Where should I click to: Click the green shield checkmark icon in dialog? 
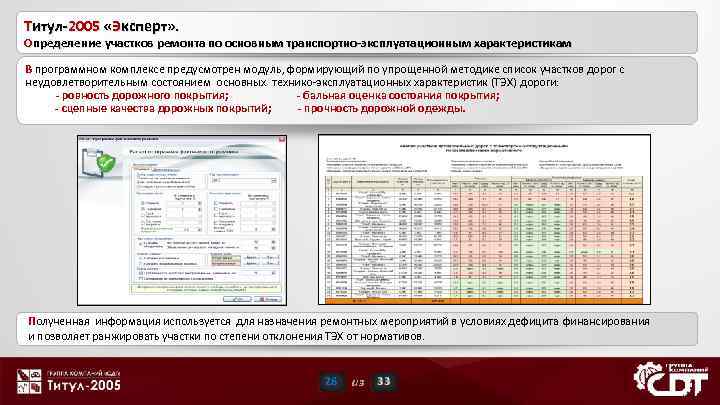click(x=106, y=163)
